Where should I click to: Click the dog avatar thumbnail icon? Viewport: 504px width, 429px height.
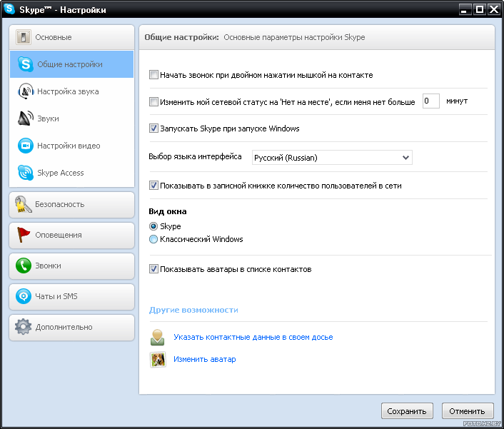tap(158, 359)
